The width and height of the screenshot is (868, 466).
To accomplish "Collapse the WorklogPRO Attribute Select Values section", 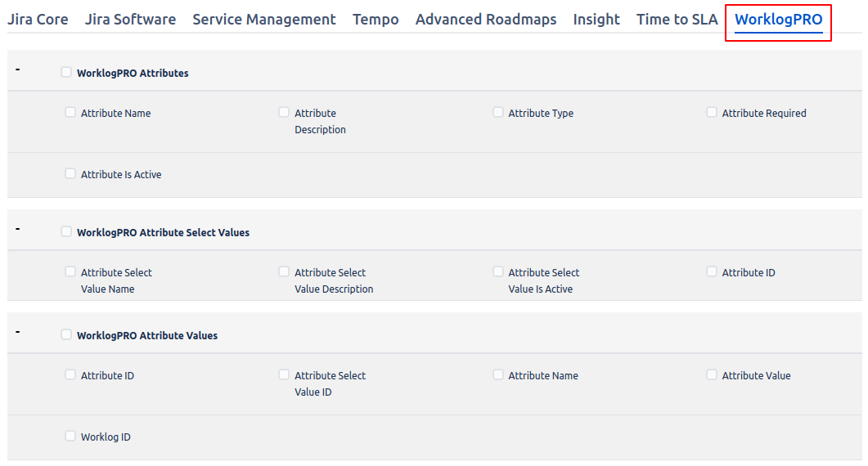I will (x=17, y=229).
